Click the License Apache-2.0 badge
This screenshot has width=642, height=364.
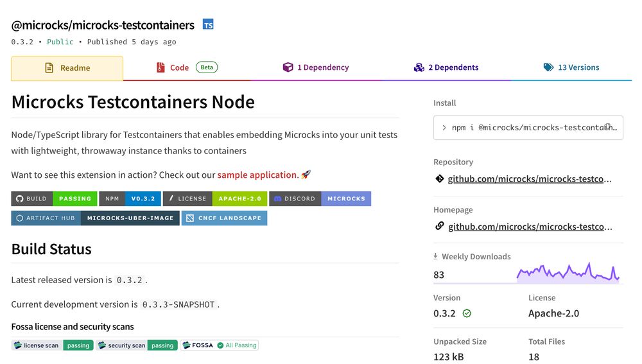[x=215, y=198]
